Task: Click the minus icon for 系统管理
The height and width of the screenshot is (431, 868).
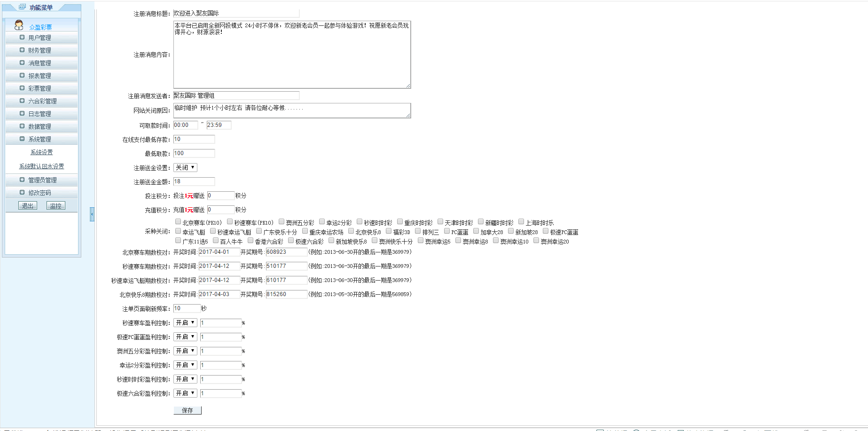Action: [22, 139]
